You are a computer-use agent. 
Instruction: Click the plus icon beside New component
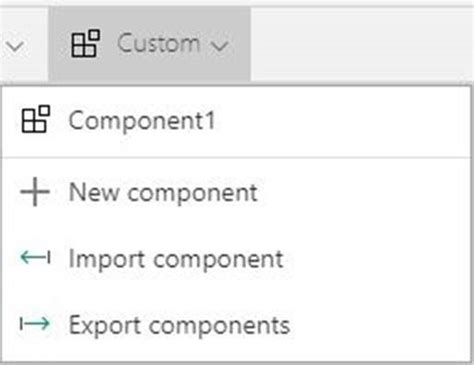(35, 192)
